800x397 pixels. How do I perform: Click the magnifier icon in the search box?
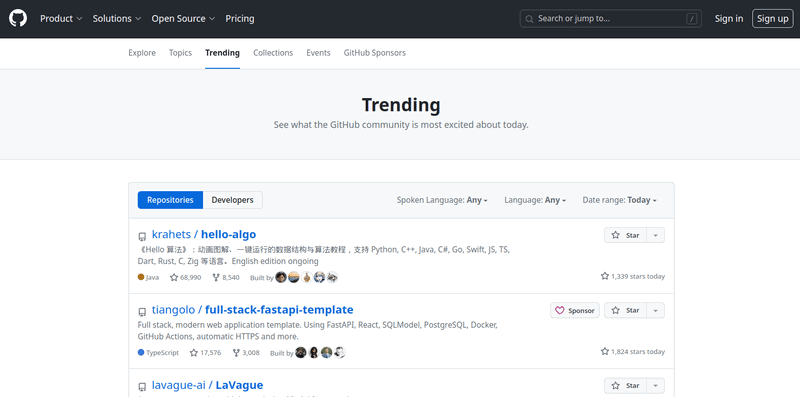tap(530, 19)
